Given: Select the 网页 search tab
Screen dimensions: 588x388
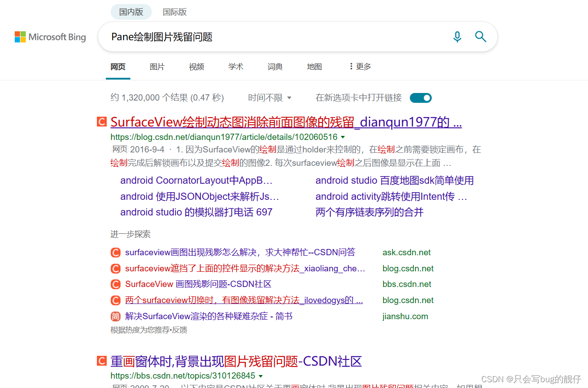Looking at the screenshot, I should coord(118,67).
